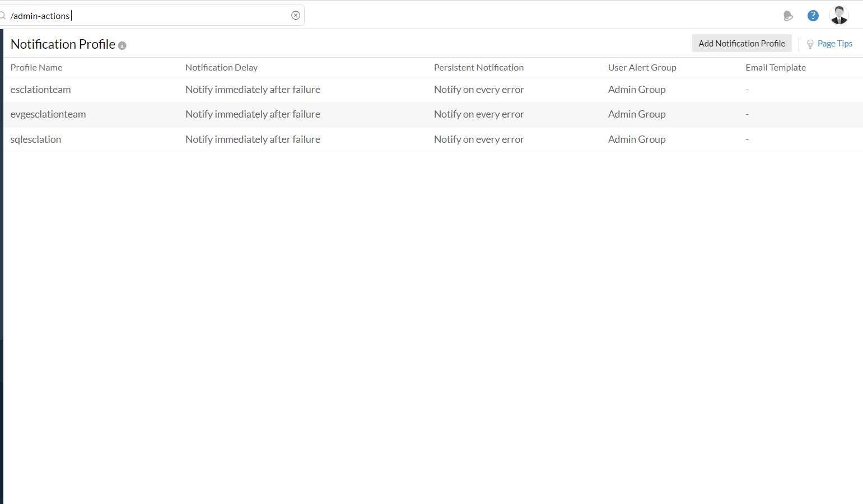Select Admin Group in the sqlesclation row
Screen dimensions: 863x504
[x=637, y=139]
